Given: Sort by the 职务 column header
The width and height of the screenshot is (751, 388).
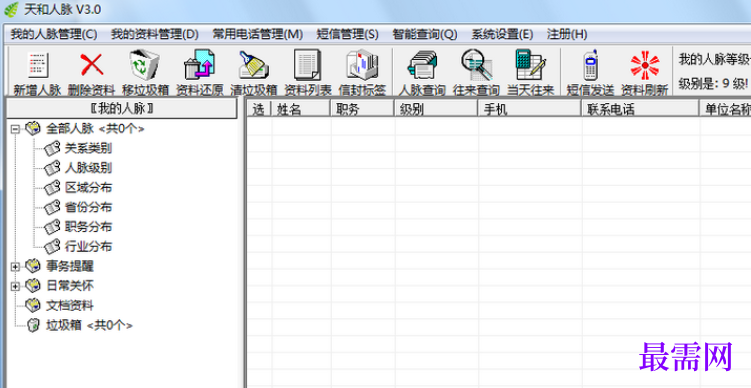Looking at the screenshot, I should 362,109.
